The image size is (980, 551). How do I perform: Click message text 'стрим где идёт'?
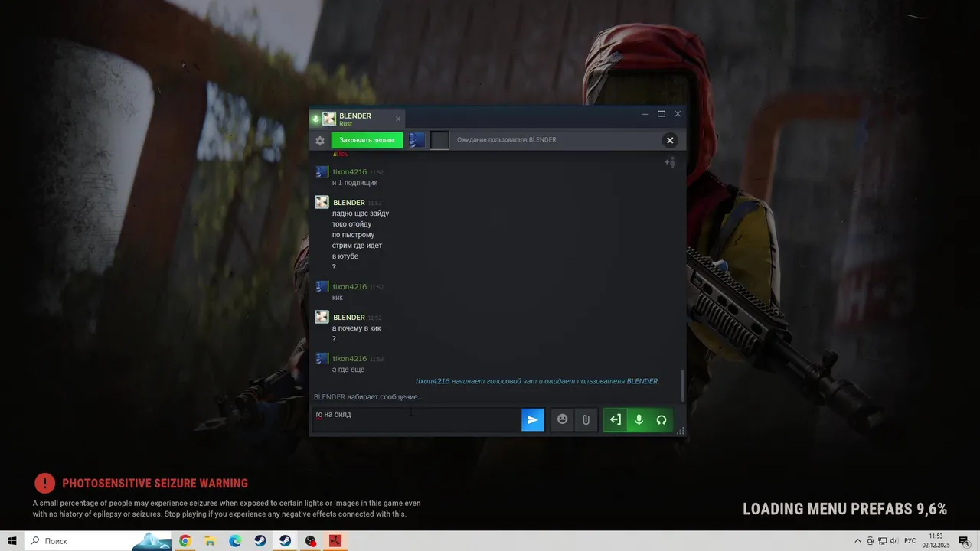click(357, 246)
